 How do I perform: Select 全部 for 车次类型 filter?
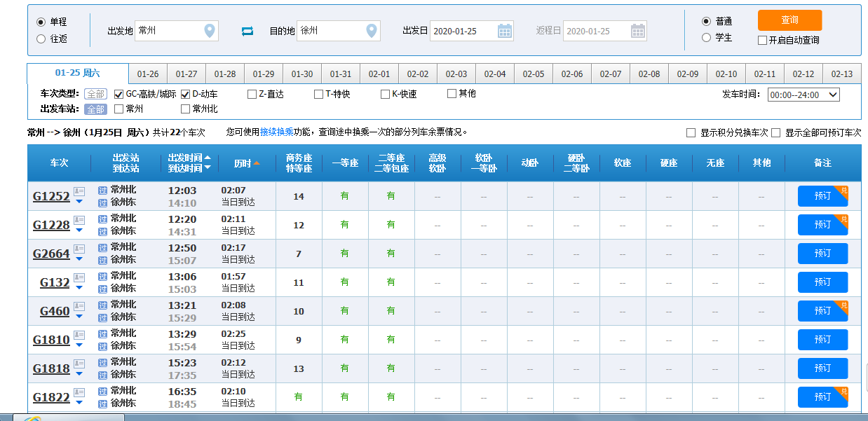[95, 94]
